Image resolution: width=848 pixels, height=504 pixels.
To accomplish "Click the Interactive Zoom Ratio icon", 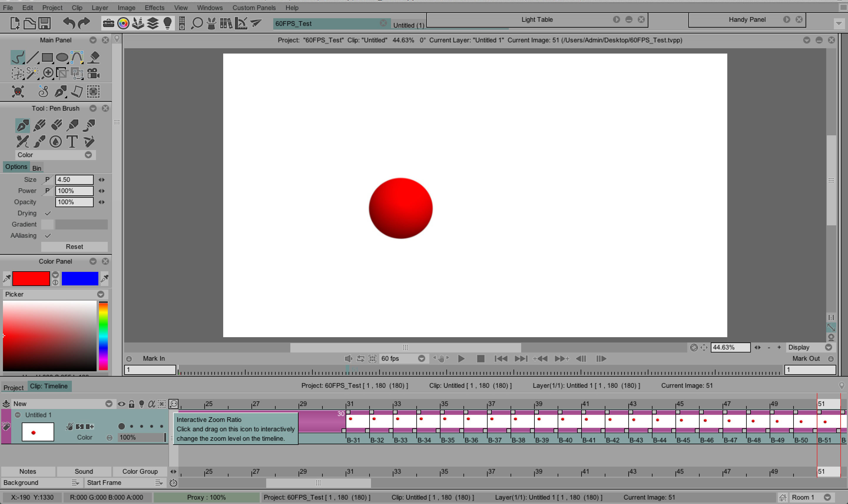I will coord(173,403).
